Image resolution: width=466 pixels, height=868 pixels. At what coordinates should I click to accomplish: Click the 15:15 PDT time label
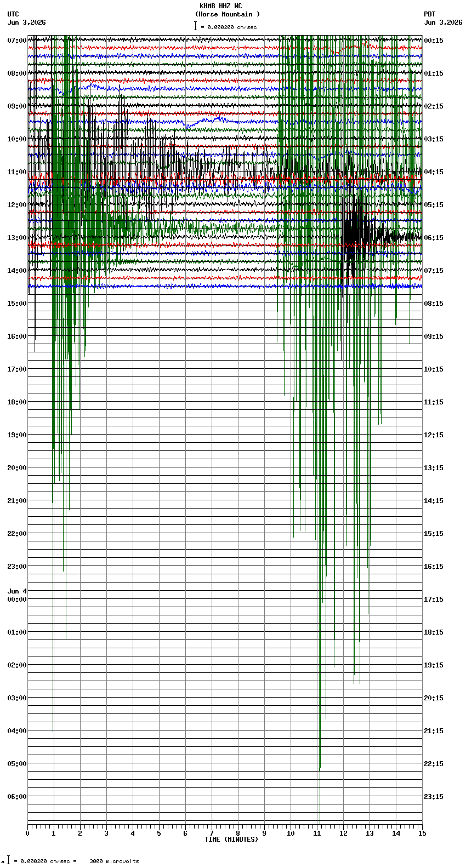(434, 534)
